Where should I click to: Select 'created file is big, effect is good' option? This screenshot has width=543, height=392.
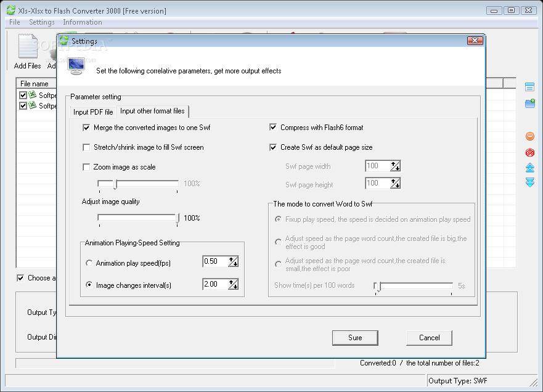(x=278, y=242)
